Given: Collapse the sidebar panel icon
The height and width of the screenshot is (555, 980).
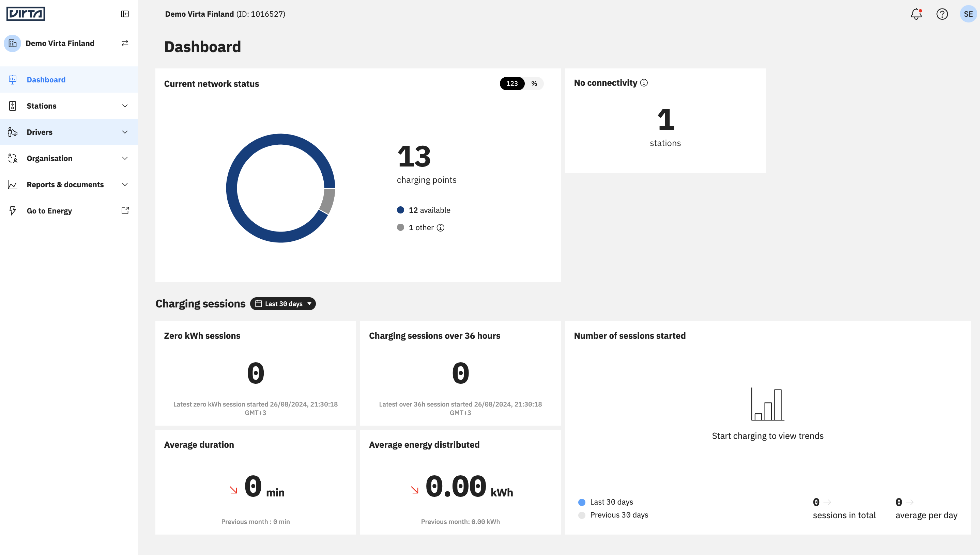Looking at the screenshot, I should tap(125, 14).
